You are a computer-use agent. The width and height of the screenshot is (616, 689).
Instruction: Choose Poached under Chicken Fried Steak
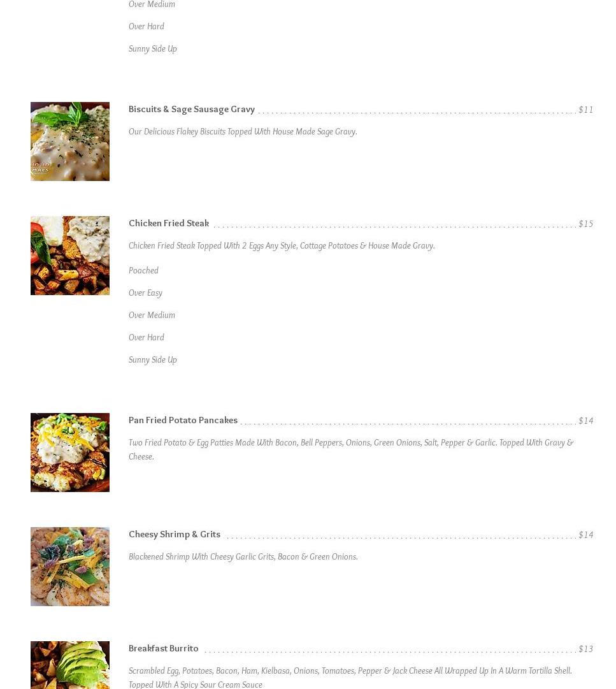[143, 270]
